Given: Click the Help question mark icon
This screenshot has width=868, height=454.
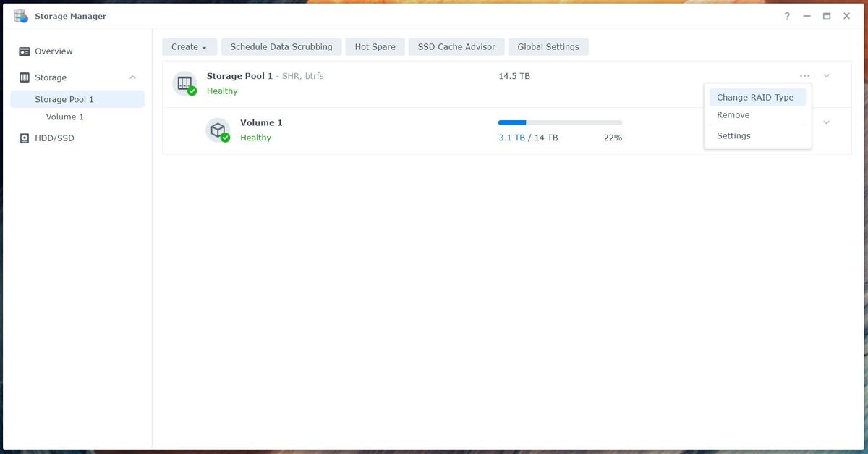Looking at the screenshot, I should tap(786, 15).
